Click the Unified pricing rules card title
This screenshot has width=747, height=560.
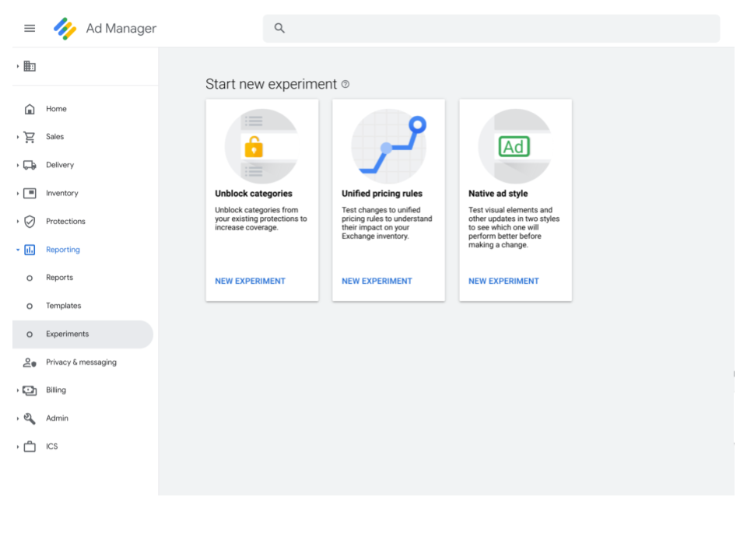pyautogui.click(x=382, y=194)
